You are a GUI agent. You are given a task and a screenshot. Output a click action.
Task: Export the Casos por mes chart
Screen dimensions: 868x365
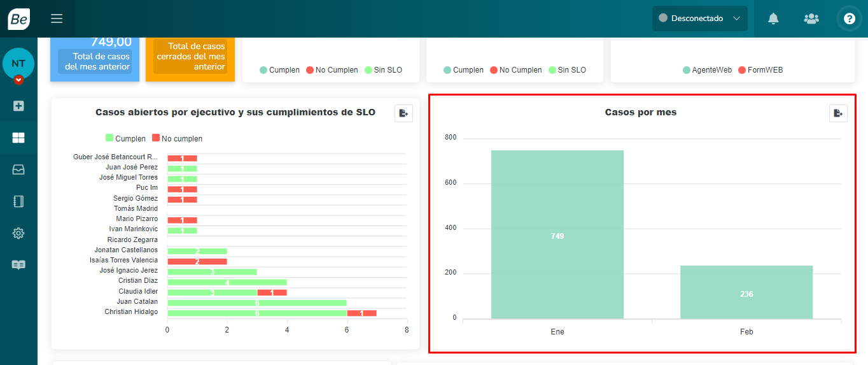tap(838, 113)
